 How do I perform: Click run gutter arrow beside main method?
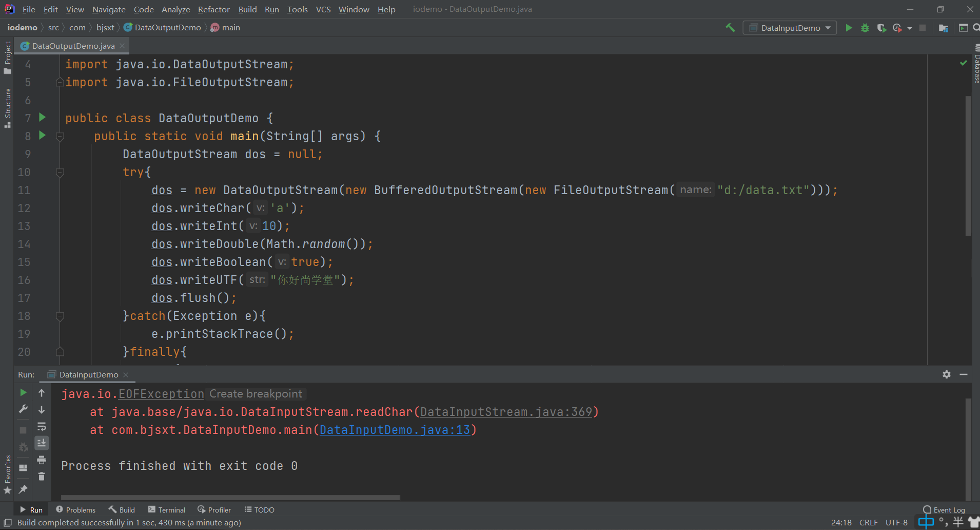43,136
